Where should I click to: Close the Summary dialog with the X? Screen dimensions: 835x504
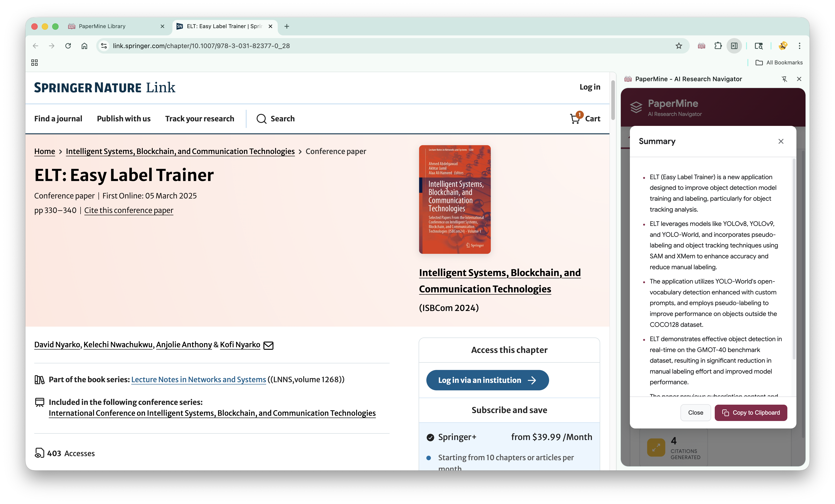(x=781, y=141)
